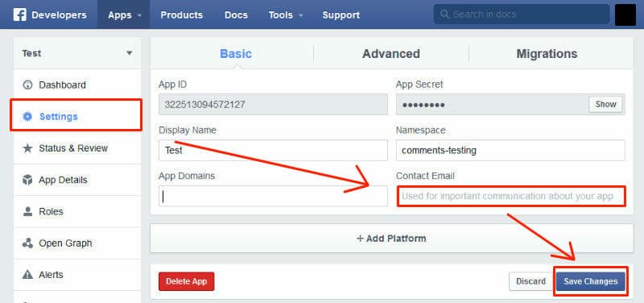Open Support in top navigation
The image size is (644, 303).
[341, 15]
